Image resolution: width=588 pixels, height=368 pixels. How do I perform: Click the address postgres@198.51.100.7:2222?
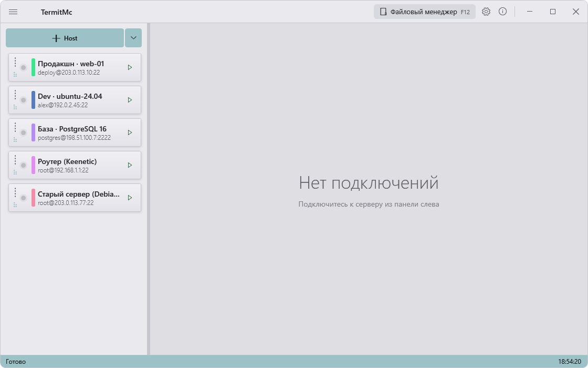click(74, 138)
